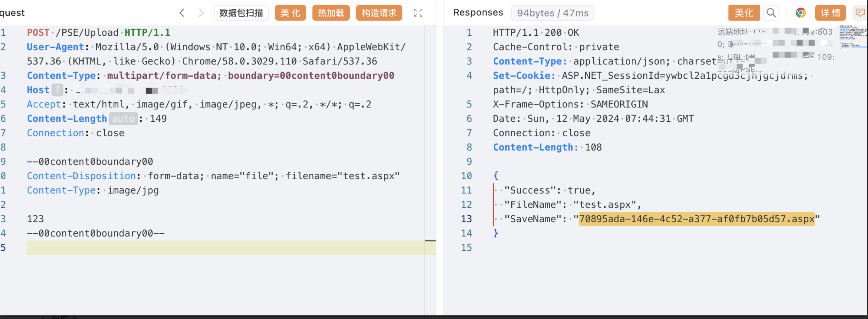Go forward with the right chevron arrow

coord(201,13)
